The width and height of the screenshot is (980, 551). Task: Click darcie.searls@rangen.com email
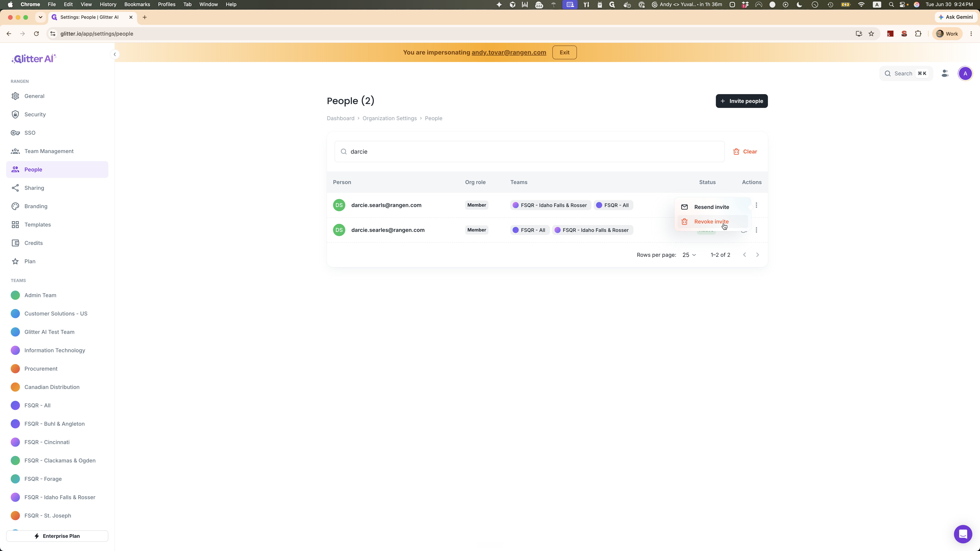(x=386, y=205)
